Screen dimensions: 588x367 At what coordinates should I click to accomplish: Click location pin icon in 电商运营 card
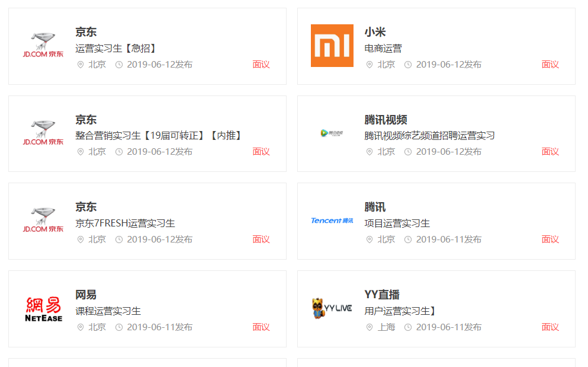point(369,65)
